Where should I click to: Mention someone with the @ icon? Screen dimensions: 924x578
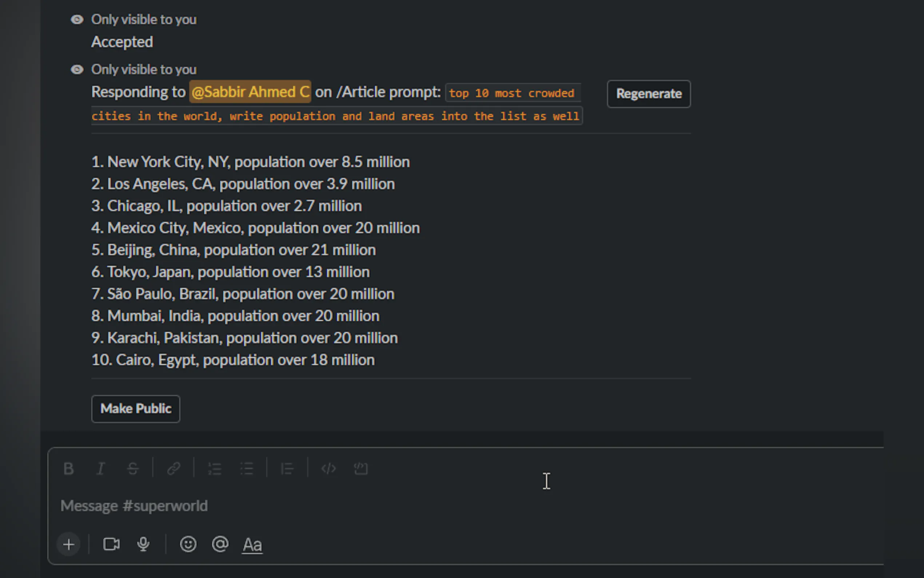pyautogui.click(x=220, y=545)
